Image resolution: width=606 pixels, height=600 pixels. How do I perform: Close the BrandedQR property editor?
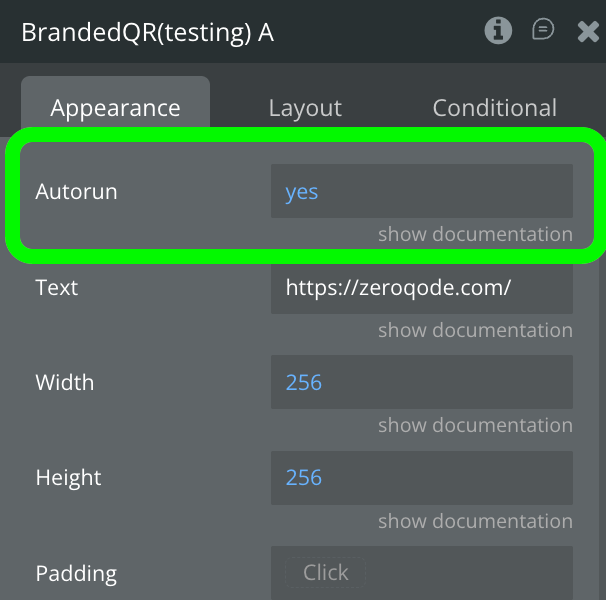(589, 32)
